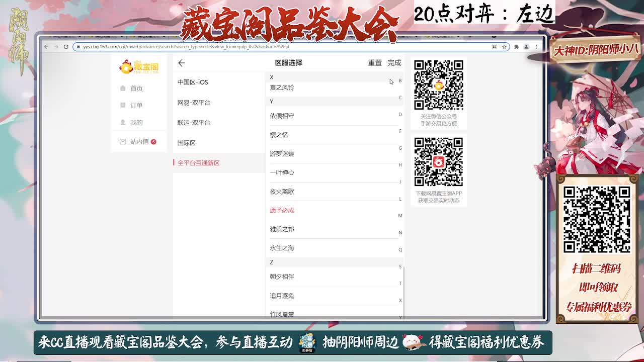644x362 pixels.
Task: Open 订单 in the sidebar
Action: [136, 106]
